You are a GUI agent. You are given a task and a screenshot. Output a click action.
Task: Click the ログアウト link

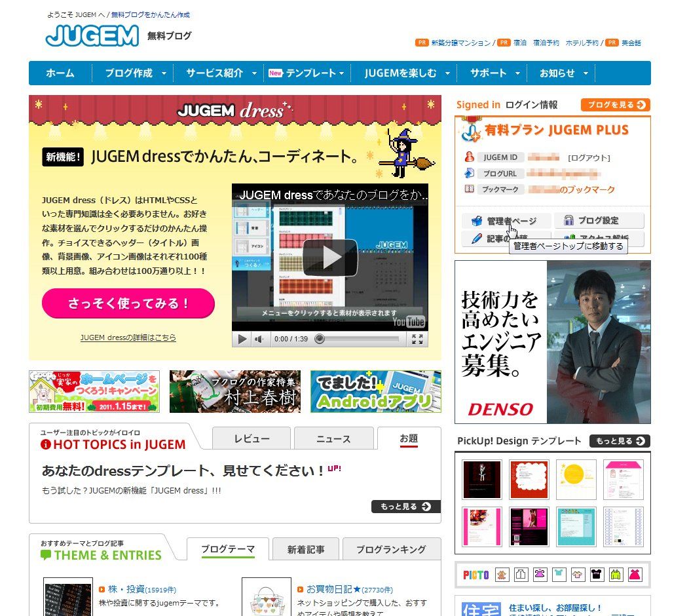click(589, 158)
